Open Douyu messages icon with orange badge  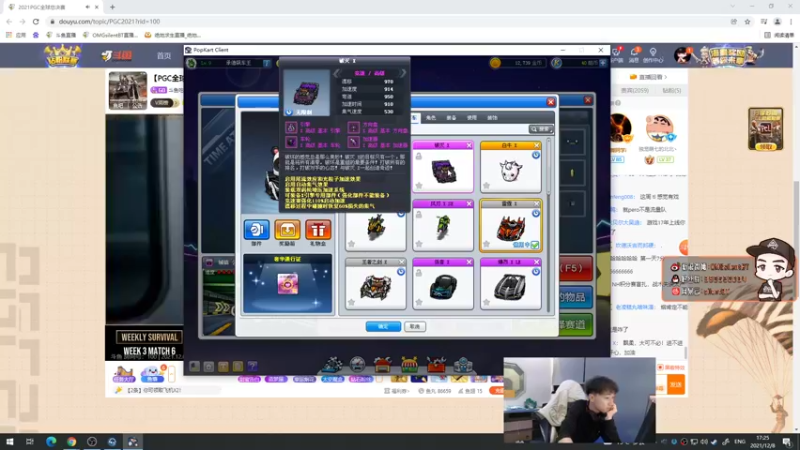(634, 55)
